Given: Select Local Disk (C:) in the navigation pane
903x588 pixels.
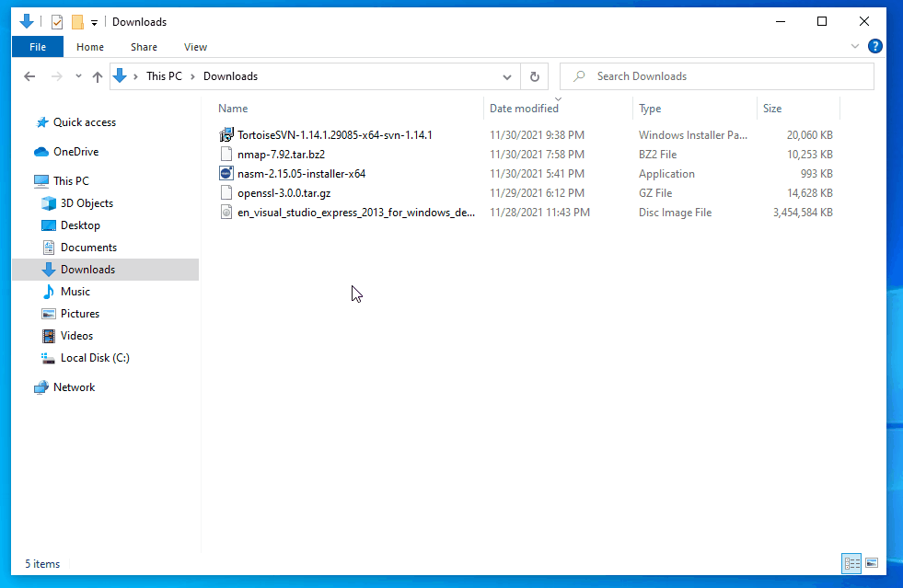Looking at the screenshot, I should coord(95,358).
